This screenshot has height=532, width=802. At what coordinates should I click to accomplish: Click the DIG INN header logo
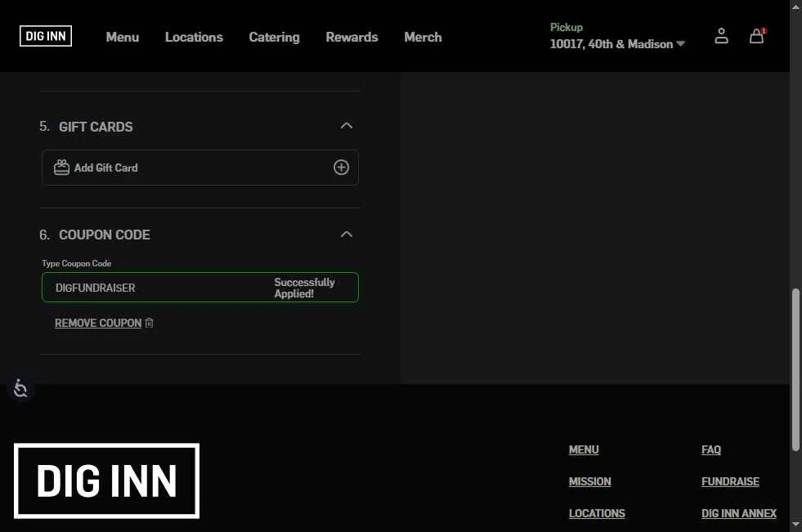(x=46, y=36)
